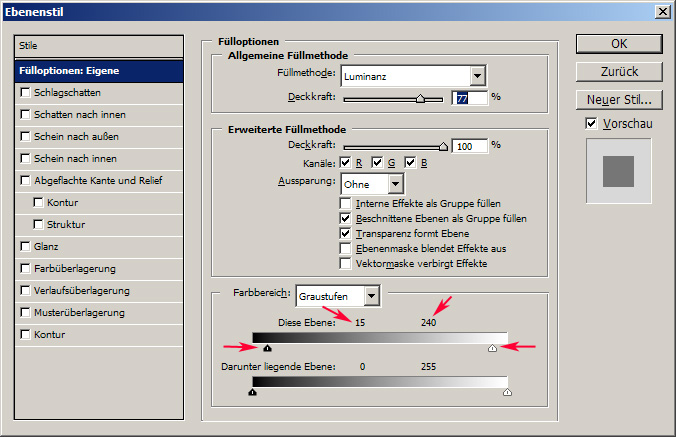Check Ebenenmaske blendet Effekte aus

pos(345,248)
